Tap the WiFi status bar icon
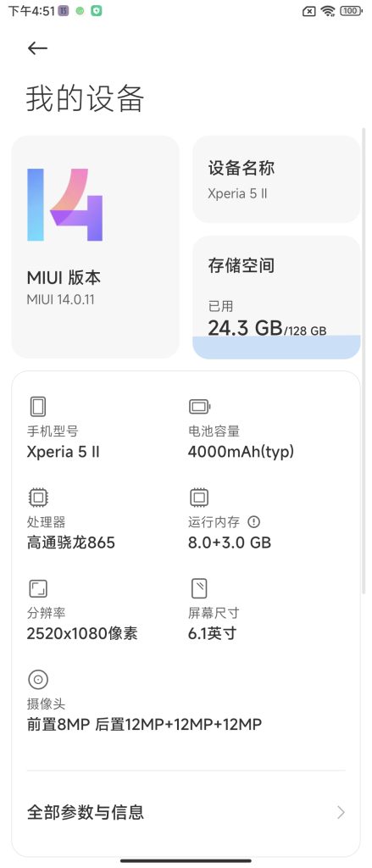Viewport: 372px width, 868px height. click(x=328, y=11)
